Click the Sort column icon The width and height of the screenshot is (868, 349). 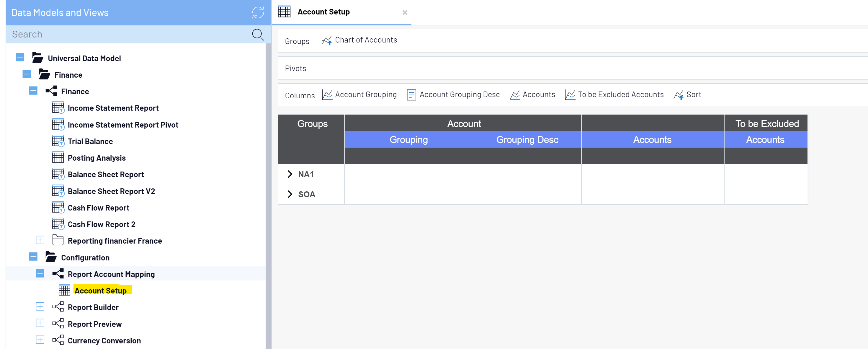(678, 95)
